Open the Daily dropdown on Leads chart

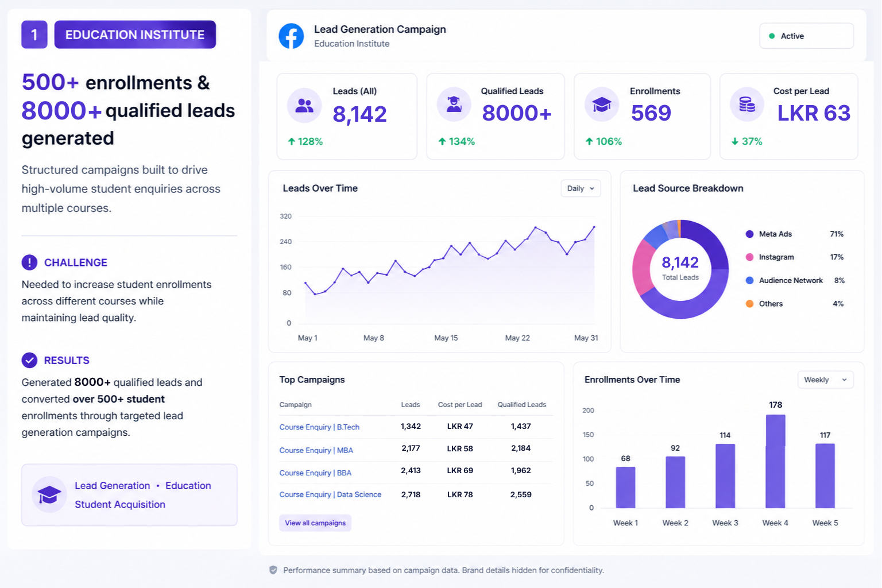pos(581,188)
